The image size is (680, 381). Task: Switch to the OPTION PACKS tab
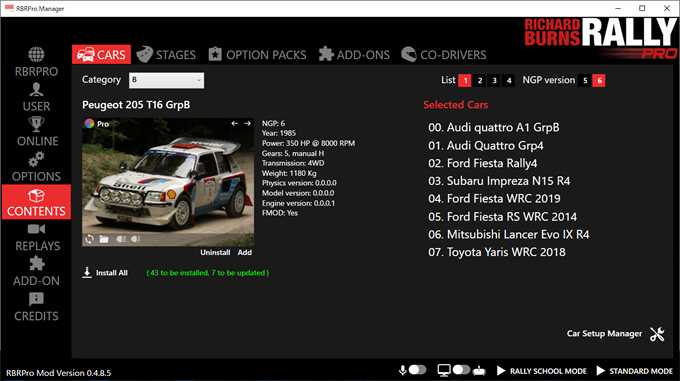(257, 55)
